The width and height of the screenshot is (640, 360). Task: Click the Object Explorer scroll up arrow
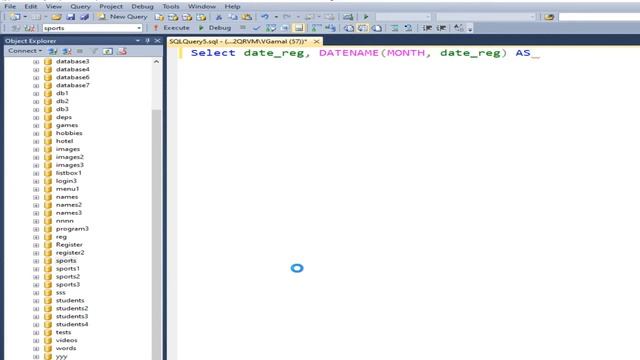[x=157, y=62]
